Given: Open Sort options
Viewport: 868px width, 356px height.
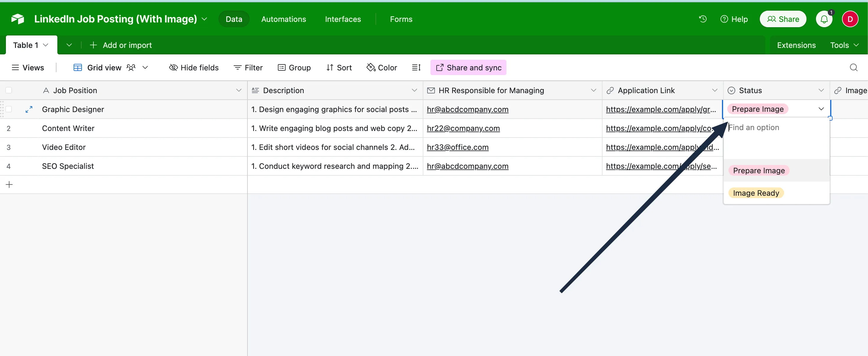Looking at the screenshot, I should (339, 67).
